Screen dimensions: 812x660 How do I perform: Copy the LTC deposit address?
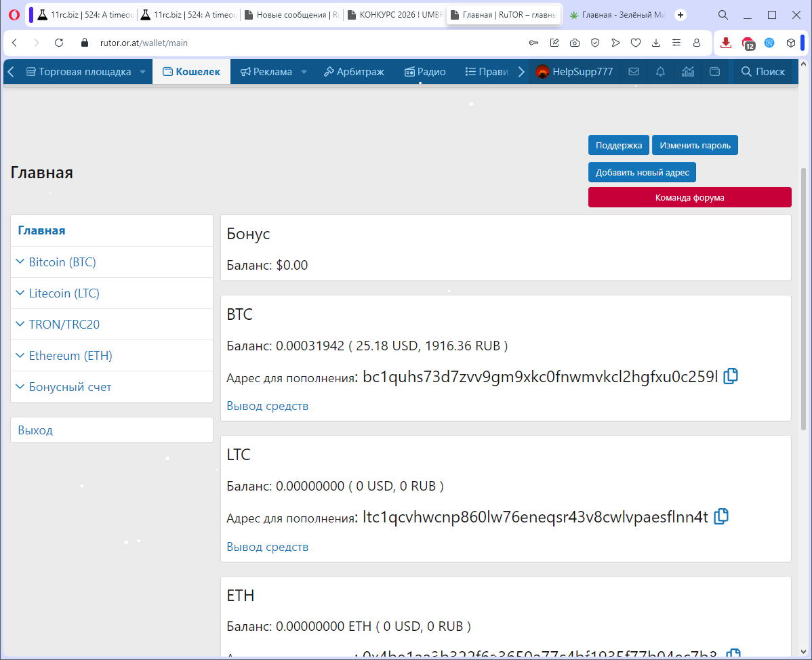pos(721,516)
